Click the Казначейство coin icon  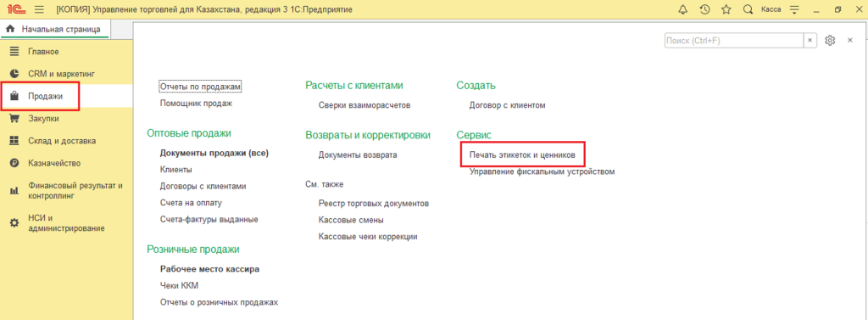tap(15, 163)
